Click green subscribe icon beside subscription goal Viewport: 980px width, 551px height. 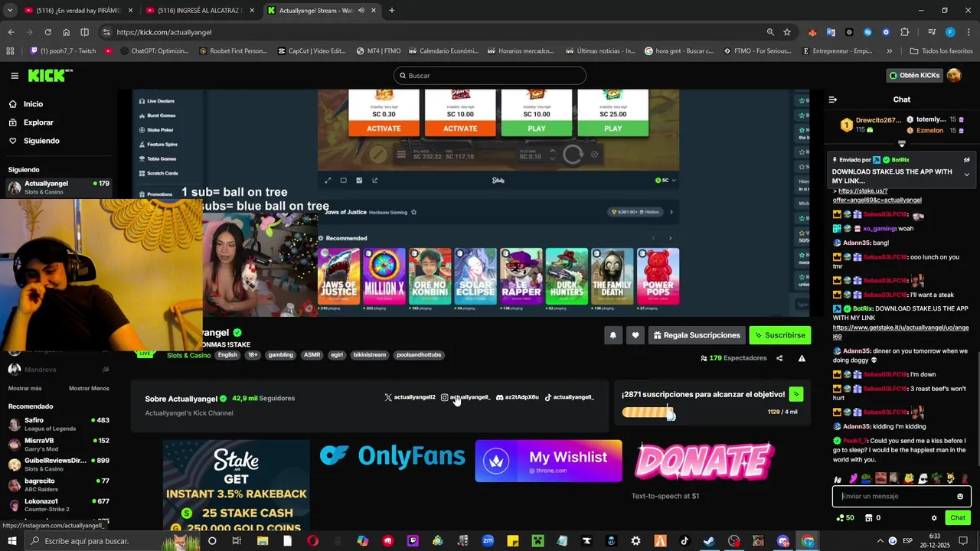(796, 394)
